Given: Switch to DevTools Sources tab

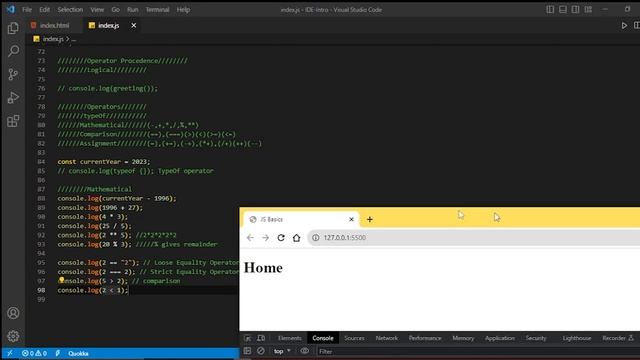Looking at the screenshot, I should pyautogui.click(x=354, y=338).
